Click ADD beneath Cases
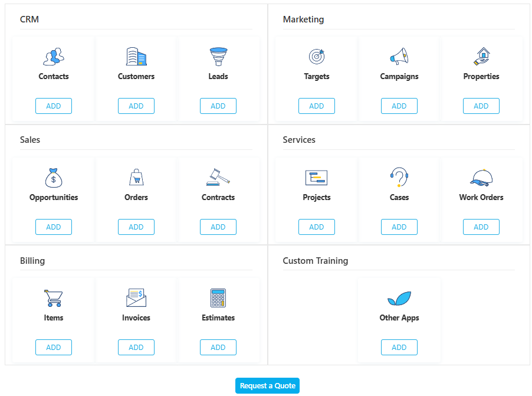The image size is (532, 396). pos(399,227)
